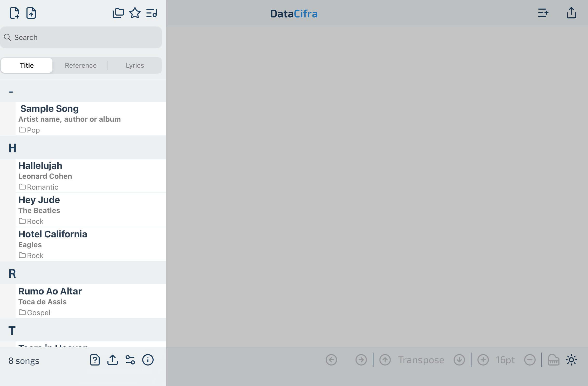
Task: Share the current song
Action: [571, 13]
